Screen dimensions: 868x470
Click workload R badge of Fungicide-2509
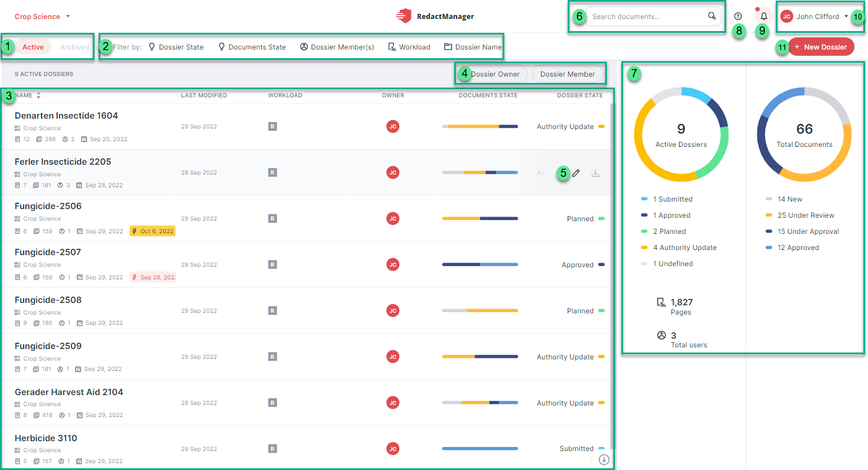273,357
